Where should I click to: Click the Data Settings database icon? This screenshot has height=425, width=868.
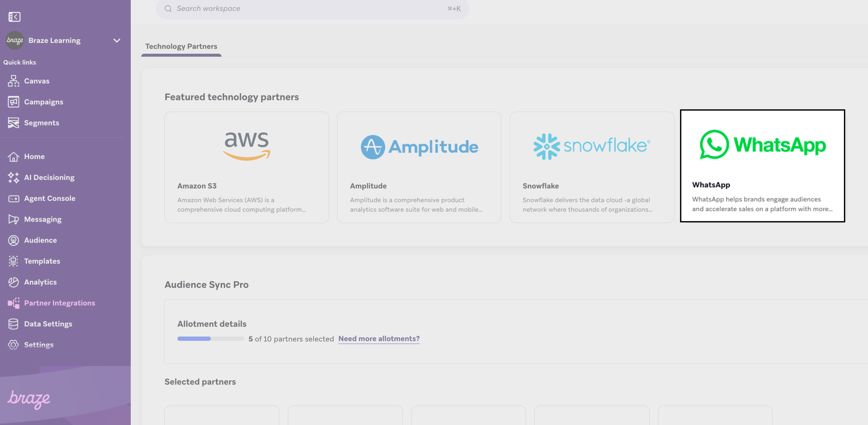point(14,324)
